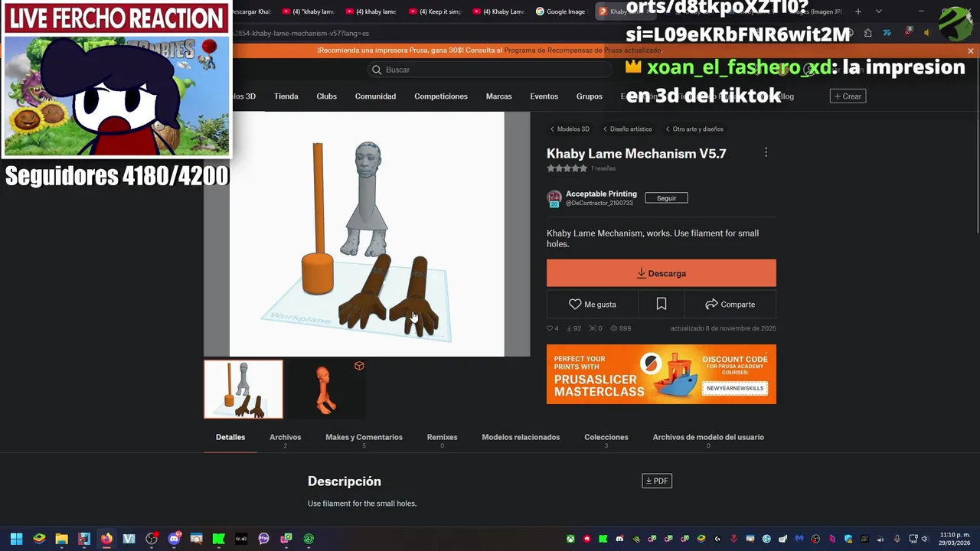This screenshot has height=551, width=980.
Task: Focus the Buscar search field
Action: pos(490,70)
